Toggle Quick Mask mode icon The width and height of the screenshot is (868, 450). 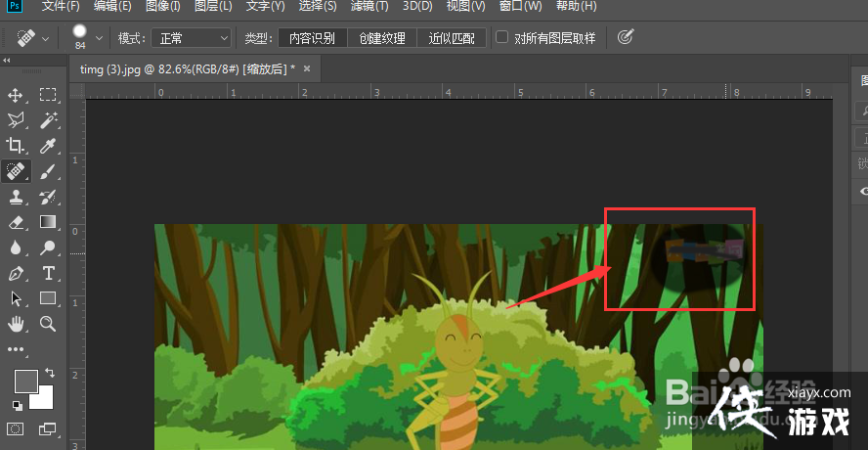(16, 428)
